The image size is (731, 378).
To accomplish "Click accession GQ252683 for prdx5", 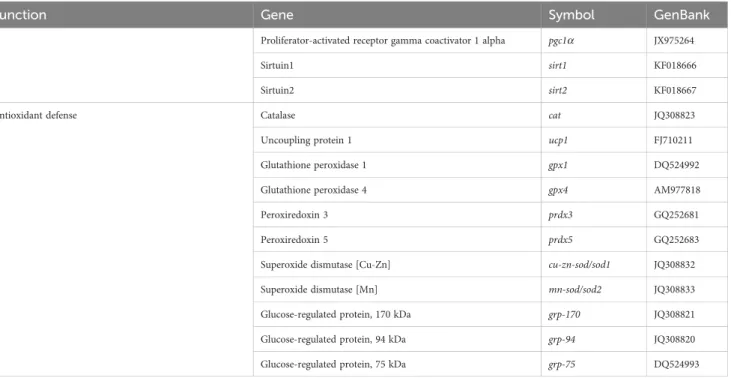I will point(676,240).
